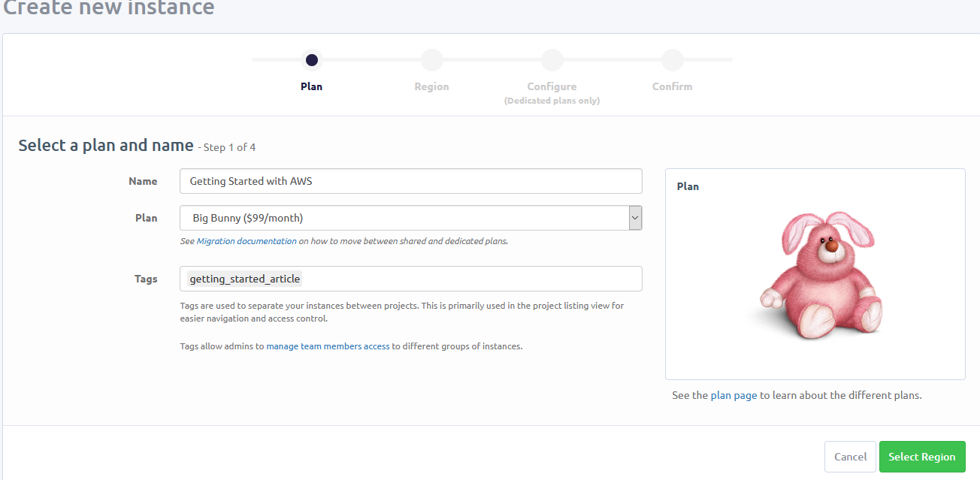The image size is (980, 480).
Task: Click the Configure step circle
Action: pos(552,60)
